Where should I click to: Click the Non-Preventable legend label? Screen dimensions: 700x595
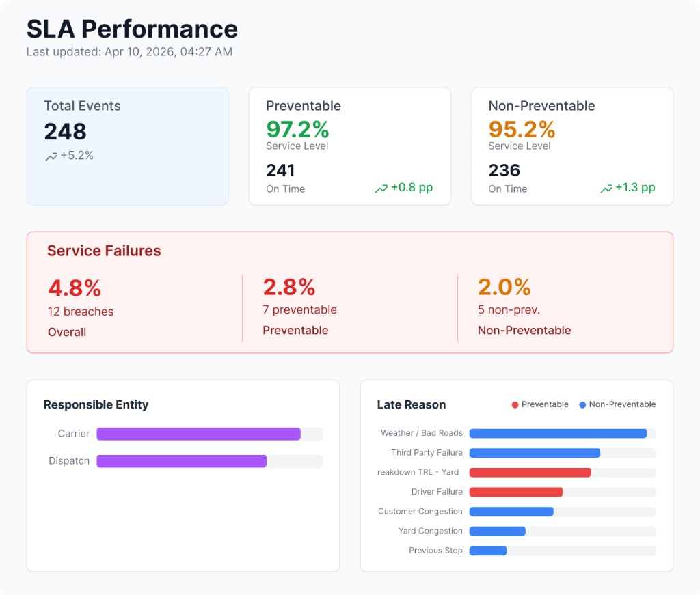coord(622,404)
